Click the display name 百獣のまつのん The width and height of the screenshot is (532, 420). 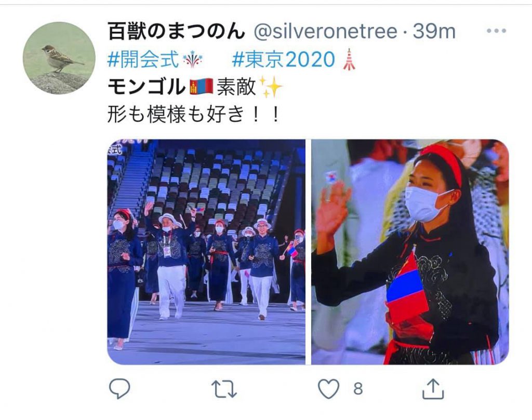pyautogui.click(x=176, y=31)
